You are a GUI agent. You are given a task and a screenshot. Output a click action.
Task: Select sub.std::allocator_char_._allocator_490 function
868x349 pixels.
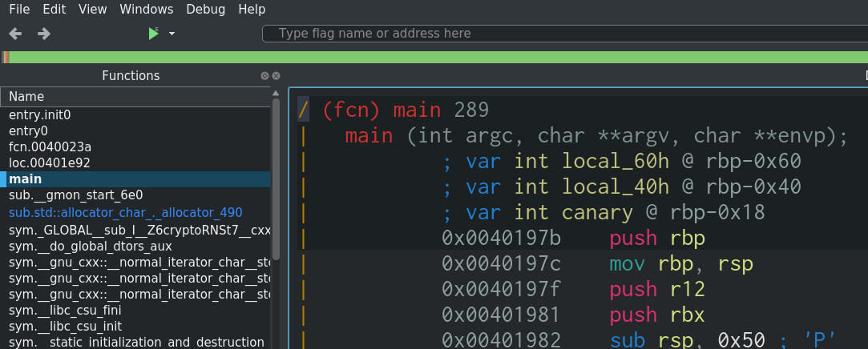[135, 213]
